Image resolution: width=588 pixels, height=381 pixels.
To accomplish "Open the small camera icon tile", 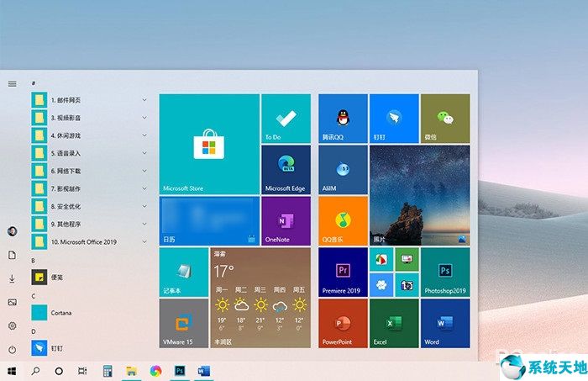I will tap(407, 285).
